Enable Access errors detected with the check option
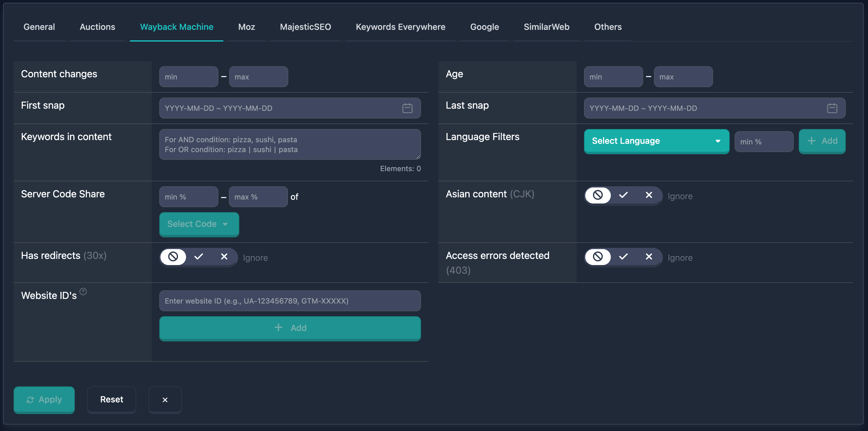The width and height of the screenshot is (868, 431). pyautogui.click(x=624, y=256)
